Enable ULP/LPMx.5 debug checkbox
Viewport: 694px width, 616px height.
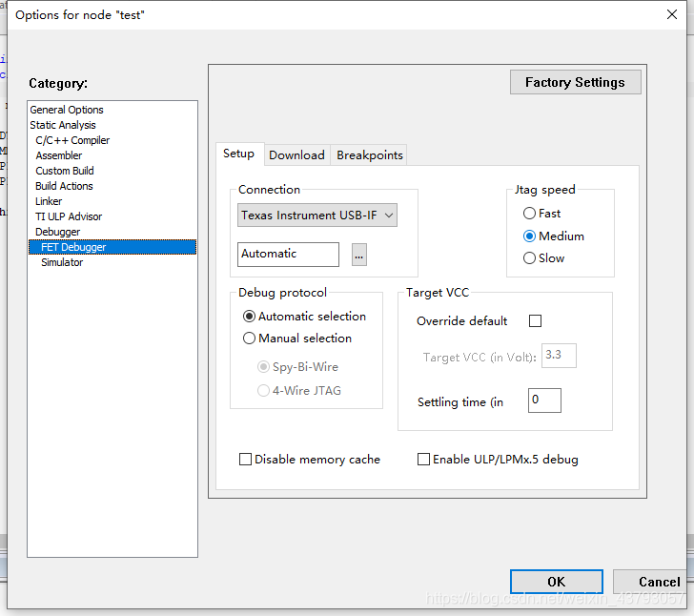pyautogui.click(x=424, y=460)
